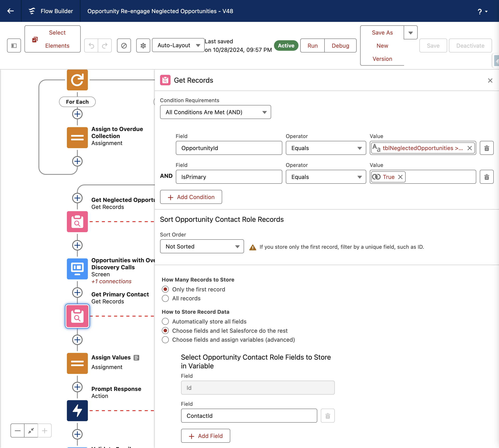Click the Debug button

340,45
